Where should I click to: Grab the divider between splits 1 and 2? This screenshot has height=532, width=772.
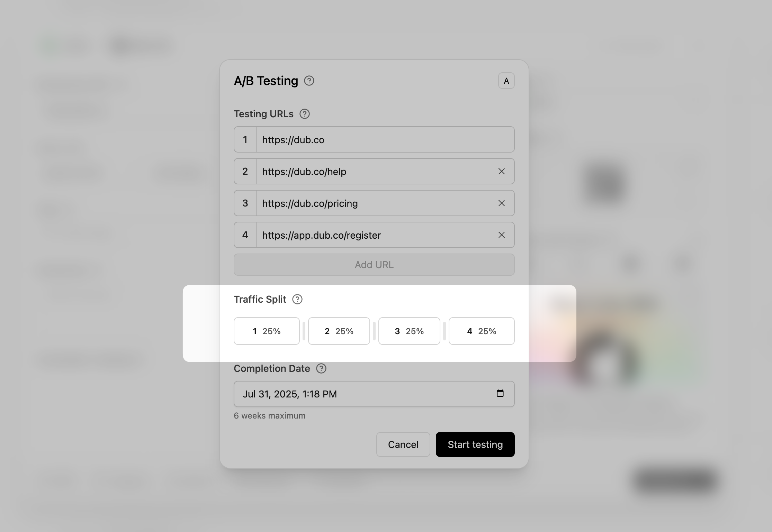pos(304,331)
